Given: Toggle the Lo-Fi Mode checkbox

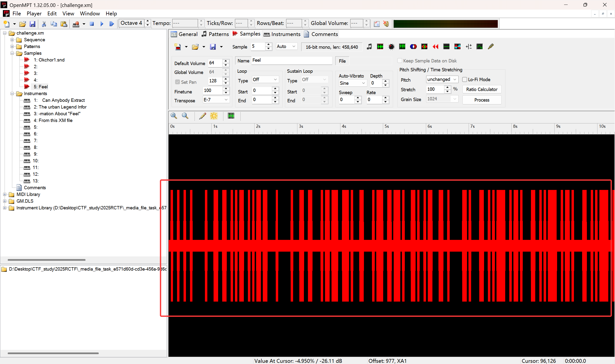Looking at the screenshot, I should pyautogui.click(x=464, y=79).
